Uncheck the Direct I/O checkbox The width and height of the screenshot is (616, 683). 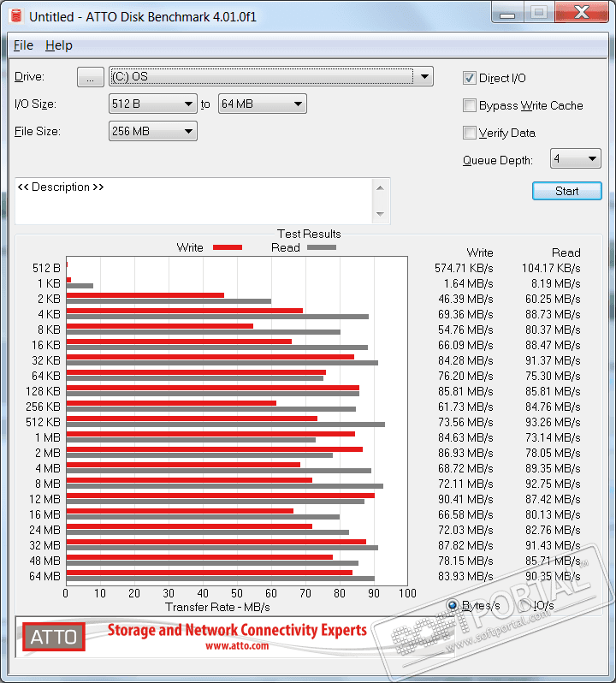point(470,79)
